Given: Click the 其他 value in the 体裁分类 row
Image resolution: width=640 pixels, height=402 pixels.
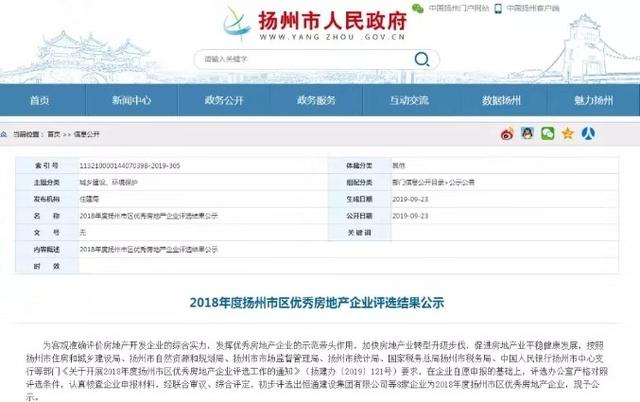Looking at the screenshot, I should pyautogui.click(x=399, y=166).
